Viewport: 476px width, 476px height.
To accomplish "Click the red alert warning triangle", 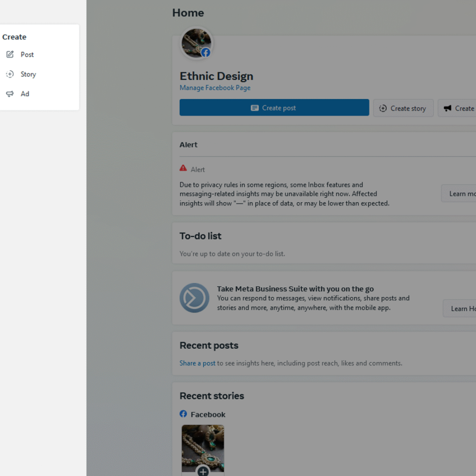I will pyautogui.click(x=183, y=169).
